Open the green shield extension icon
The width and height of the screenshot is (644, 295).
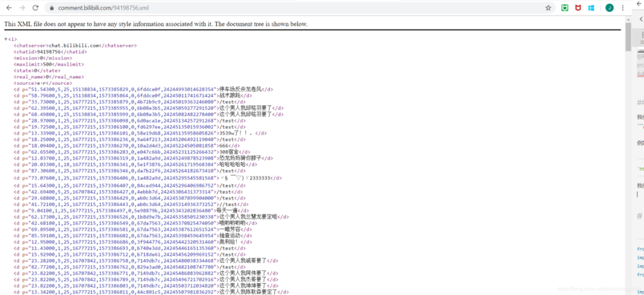pyautogui.click(x=565, y=8)
